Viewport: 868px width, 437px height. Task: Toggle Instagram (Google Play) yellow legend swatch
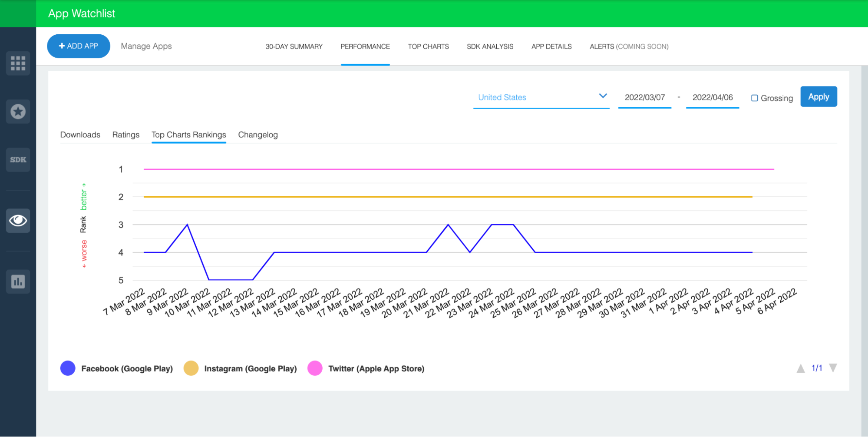coord(191,368)
